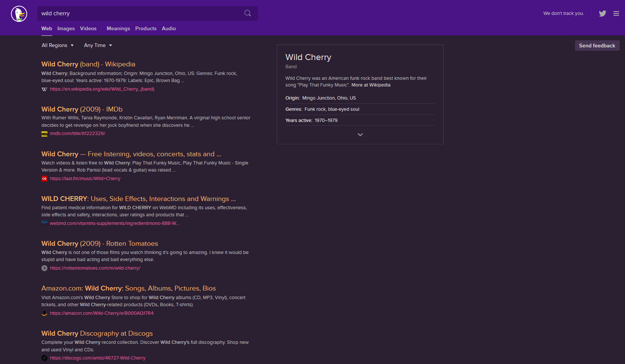Click the Rotten Tomatoes favicon
This screenshot has height=364, width=625.
coord(44,268)
